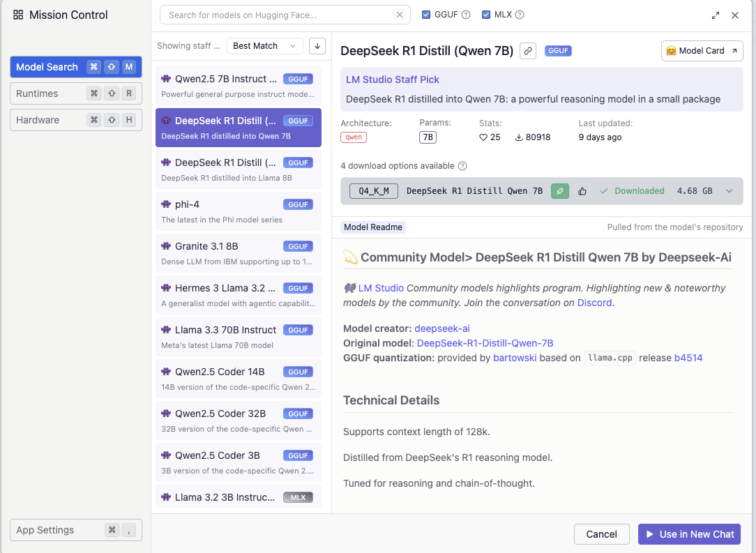Click the Mission Control grid icon

(18, 15)
